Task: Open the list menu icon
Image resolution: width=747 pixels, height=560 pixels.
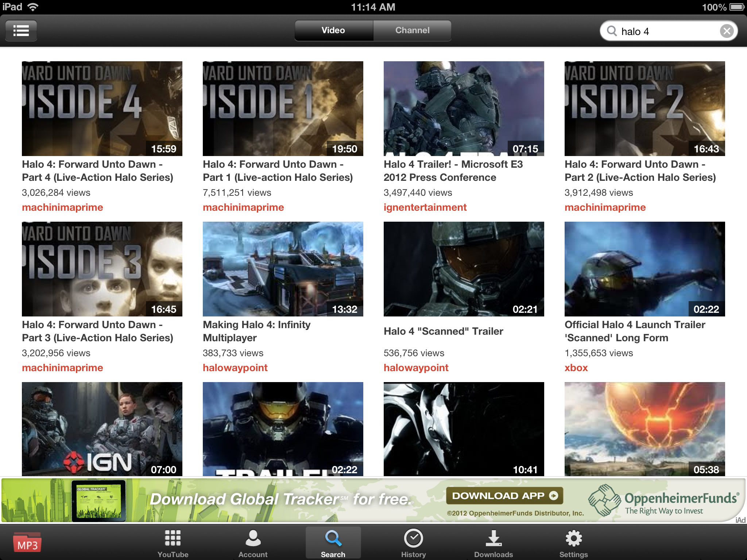Action: pos(21,31)
